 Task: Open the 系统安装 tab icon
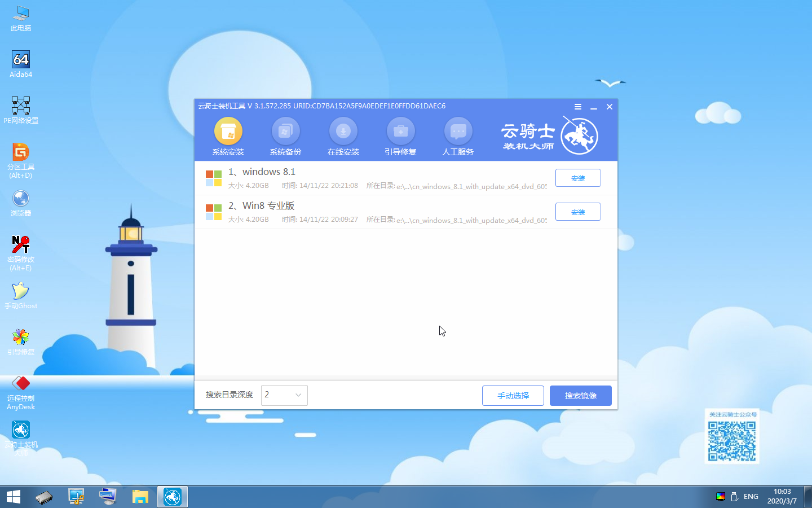pyautogui.click(x=228, y=132)
